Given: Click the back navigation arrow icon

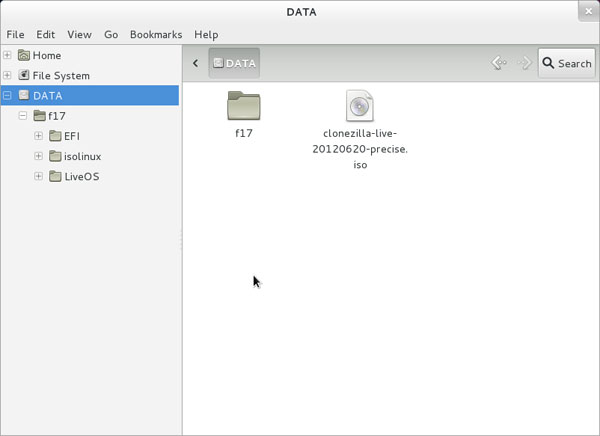Looking at the screenshot, I should [x=499, y=63].
